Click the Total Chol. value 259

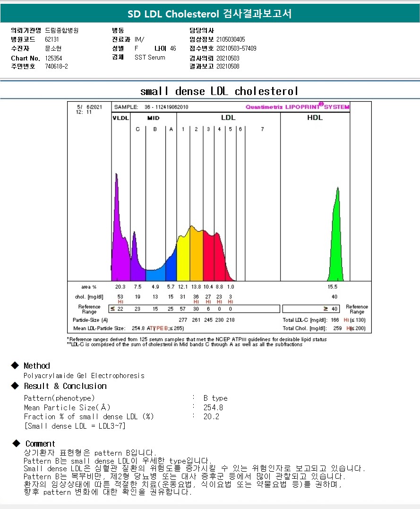tap(337, 328)
